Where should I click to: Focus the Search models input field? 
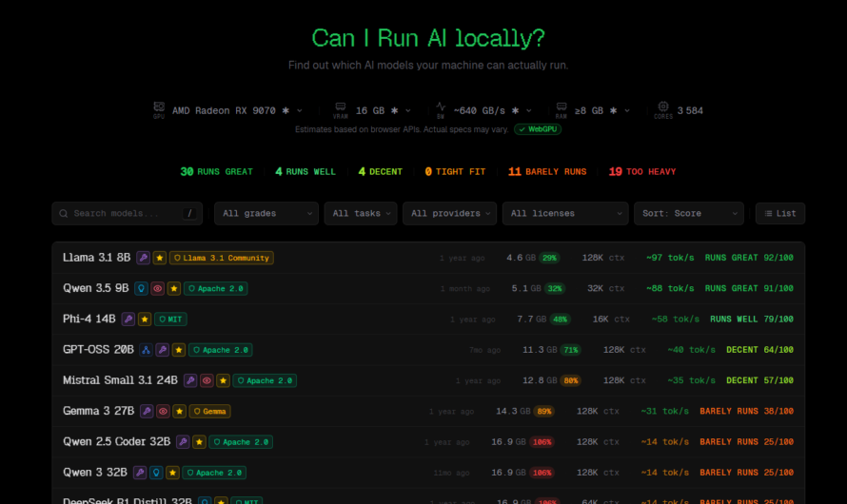pos(127,214)
